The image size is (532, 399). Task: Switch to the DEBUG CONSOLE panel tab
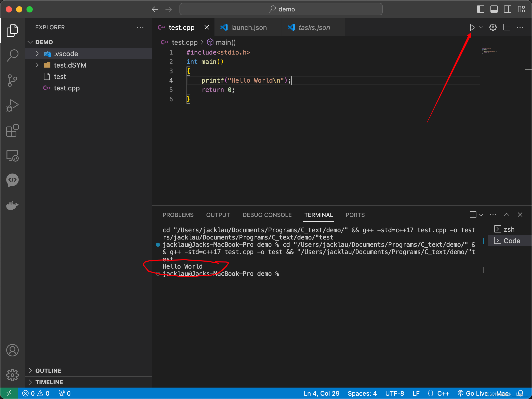(267, 215)
